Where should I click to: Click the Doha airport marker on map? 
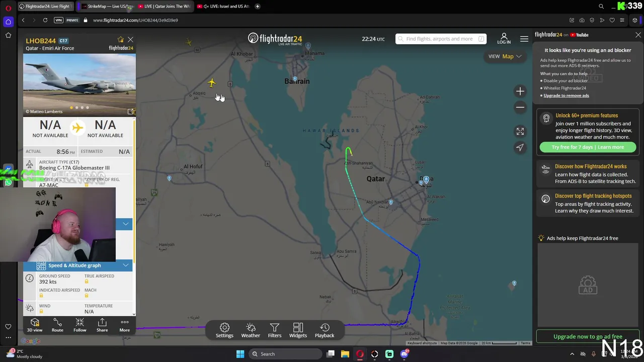point(426,179)
